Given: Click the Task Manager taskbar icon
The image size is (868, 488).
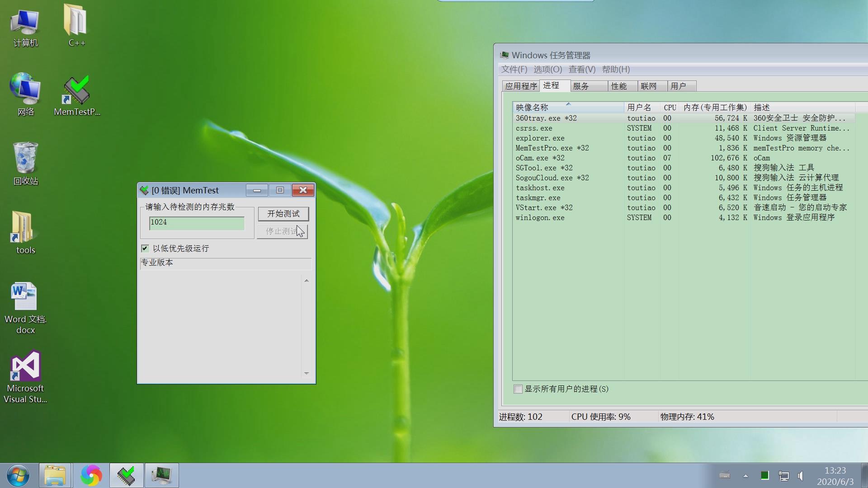Looking at the screenshot, I should tap(161, 475).
